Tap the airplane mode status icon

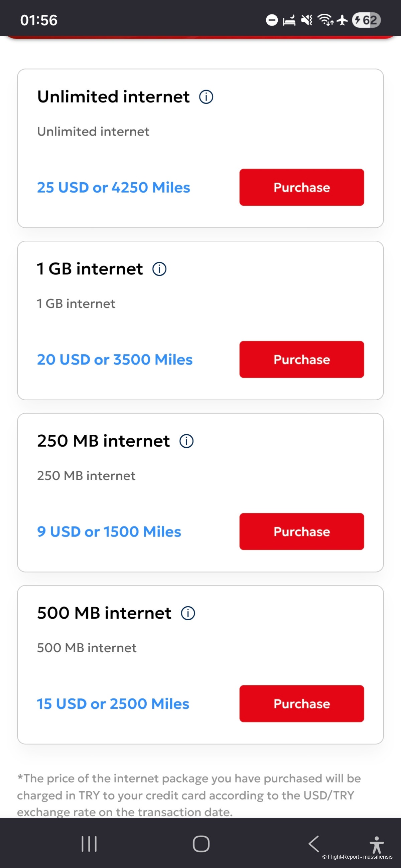coord(342,20)
